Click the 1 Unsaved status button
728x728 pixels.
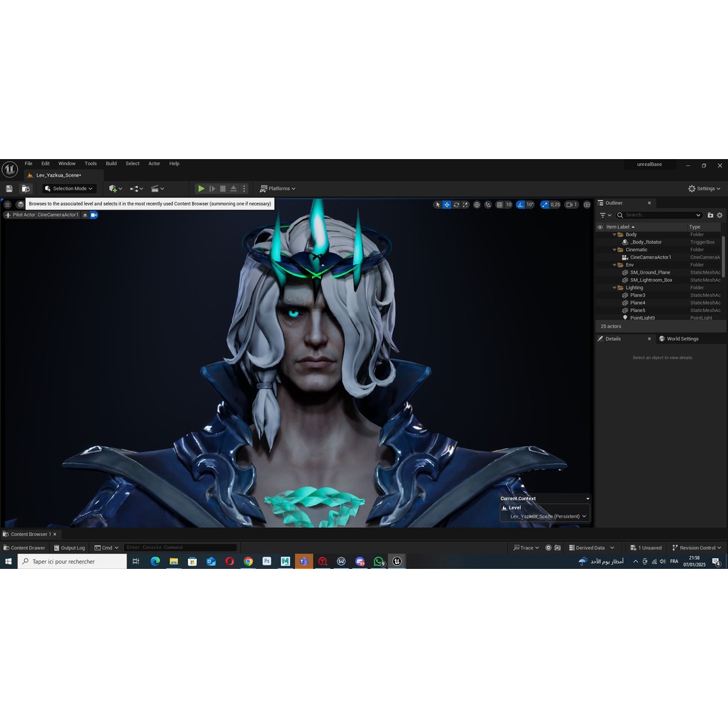646,548
